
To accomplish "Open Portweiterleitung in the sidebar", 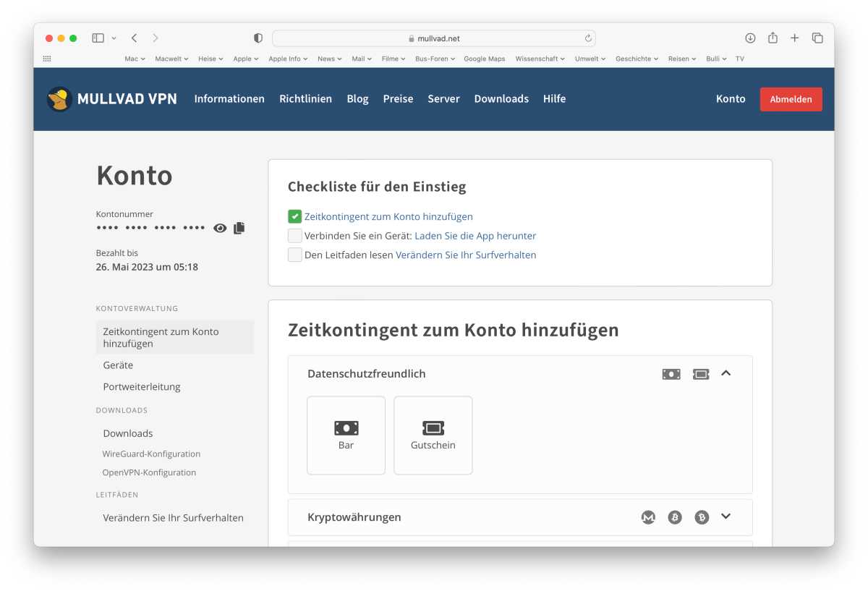I will [142, 387].
